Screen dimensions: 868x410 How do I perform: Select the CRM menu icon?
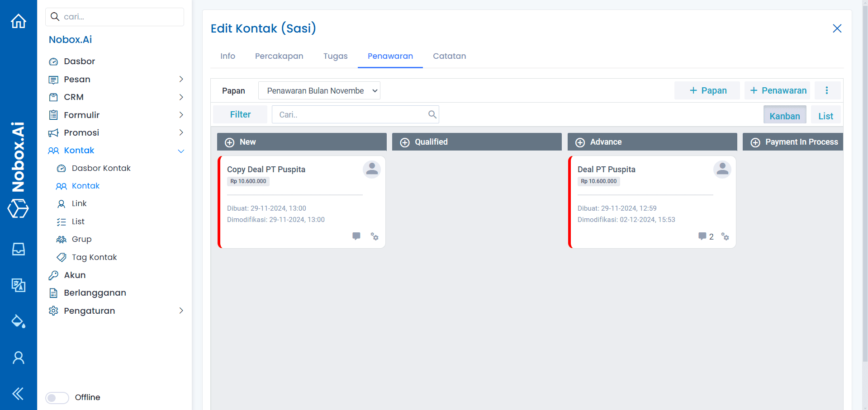53,97
